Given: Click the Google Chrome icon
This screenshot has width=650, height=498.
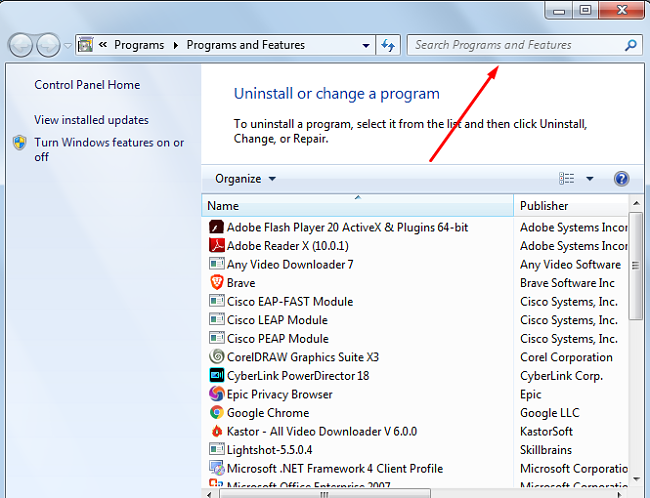Looking at the screenshot, I should click(x=216, y=412).
